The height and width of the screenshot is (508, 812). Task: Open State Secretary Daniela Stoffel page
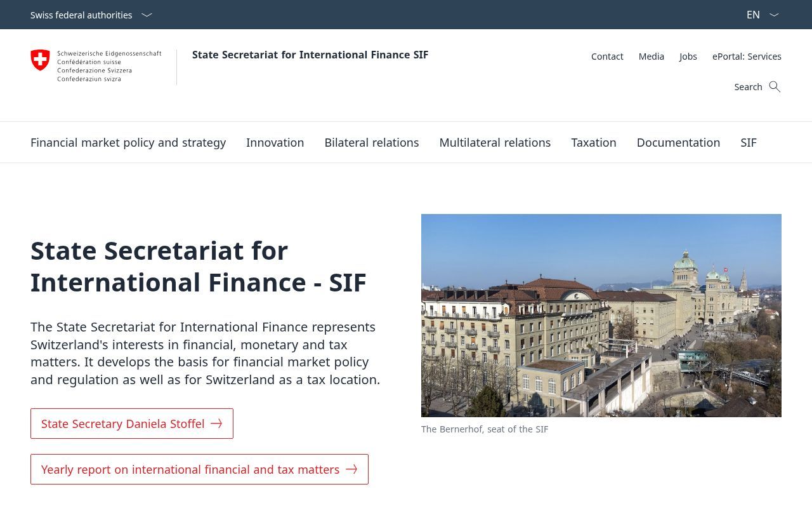click(132, 424)
